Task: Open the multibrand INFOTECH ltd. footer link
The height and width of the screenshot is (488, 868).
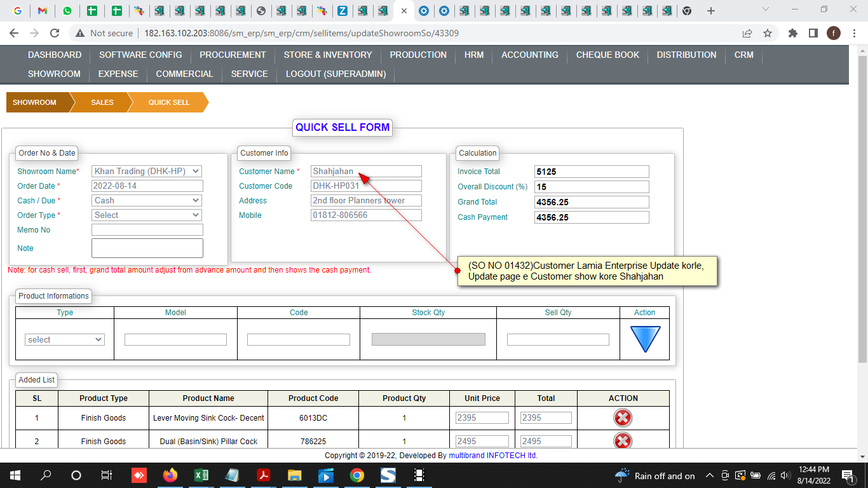Action: coord(493,455)
